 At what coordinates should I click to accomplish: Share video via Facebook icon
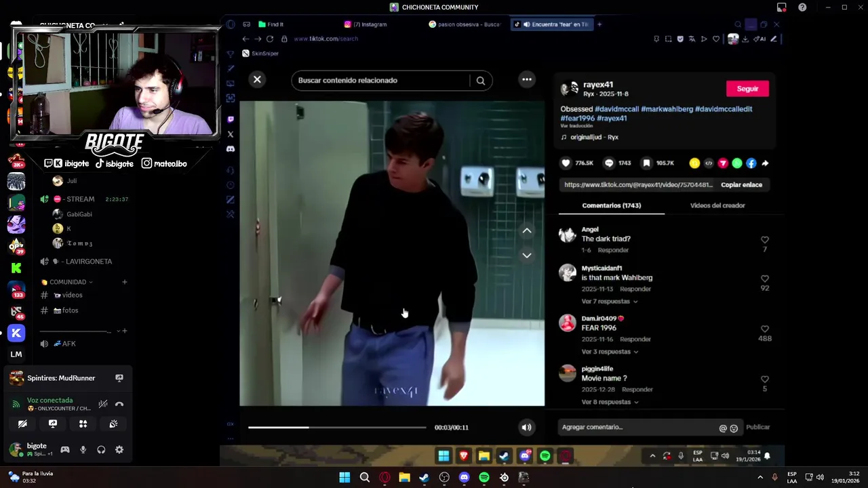751,163
